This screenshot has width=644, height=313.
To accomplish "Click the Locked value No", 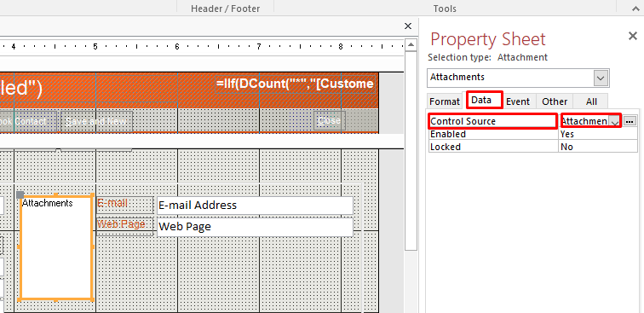I will 566,147.
